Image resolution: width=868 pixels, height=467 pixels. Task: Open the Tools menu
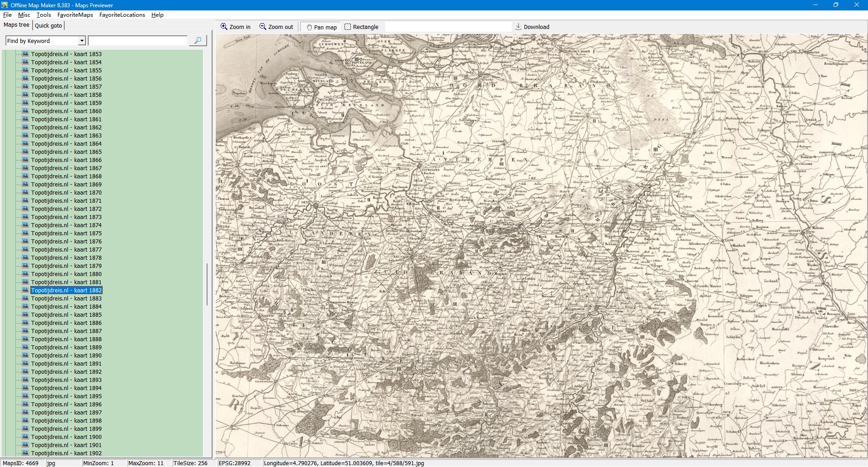43,15
